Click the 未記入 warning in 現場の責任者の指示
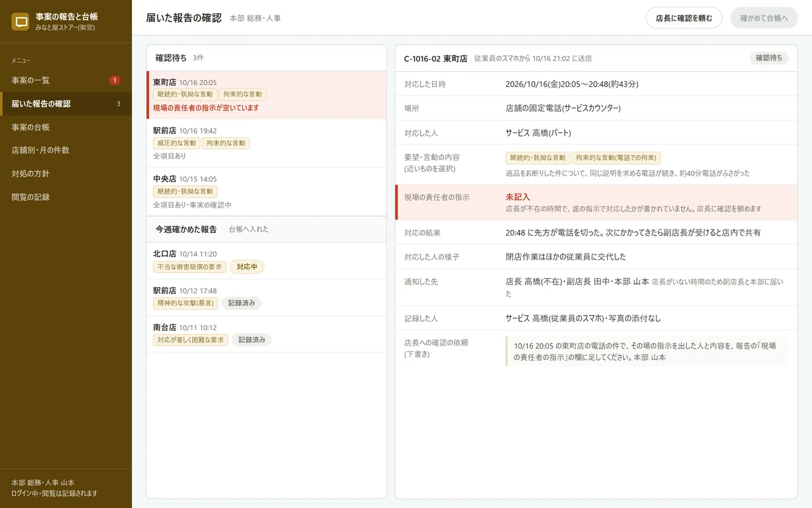The image size is (812, 508). 518,197
